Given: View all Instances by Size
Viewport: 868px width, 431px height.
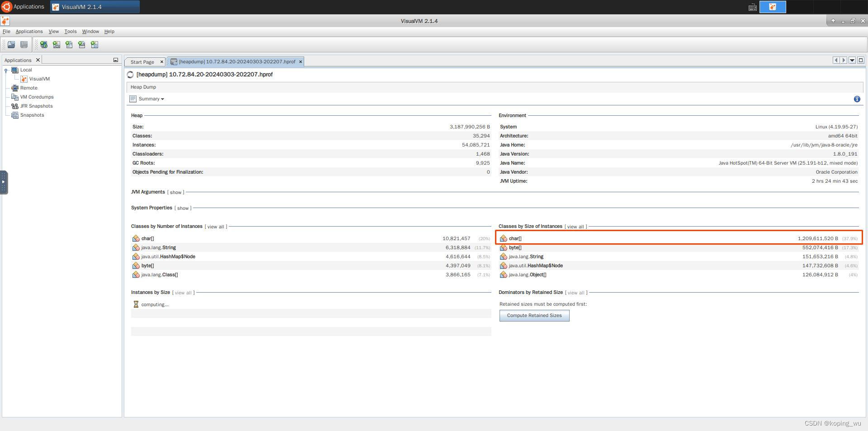Looking at the screenshot, I should pos(183,293).
